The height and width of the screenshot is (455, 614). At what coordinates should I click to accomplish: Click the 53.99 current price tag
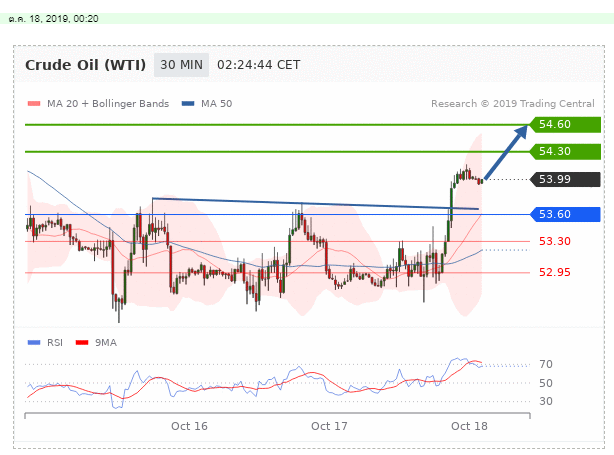coord(565,179)
